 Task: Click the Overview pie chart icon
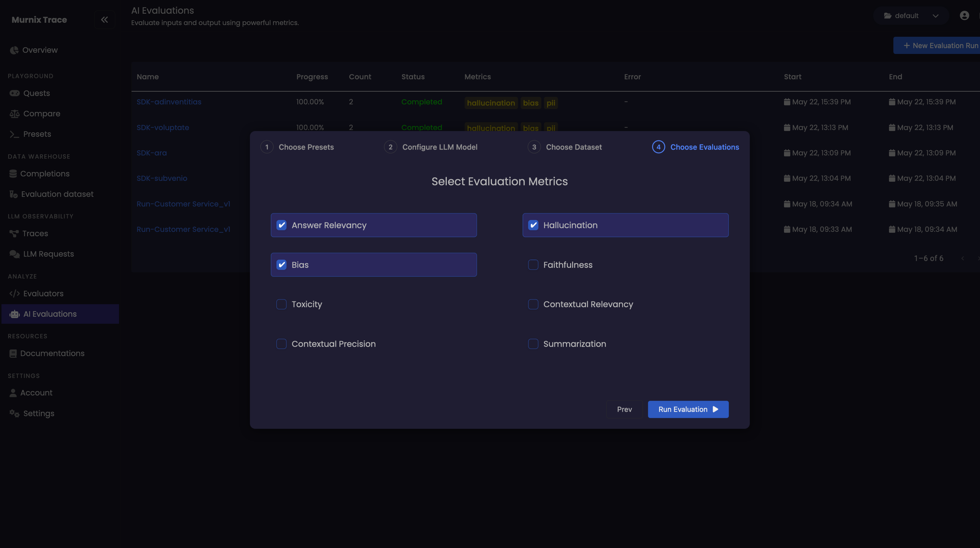[14, 50]
